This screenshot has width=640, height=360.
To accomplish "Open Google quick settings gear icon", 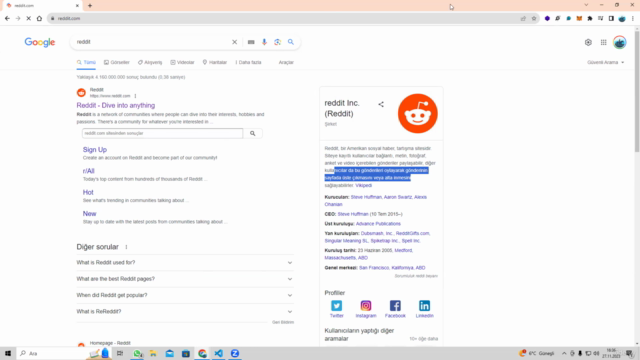I will [588, 42].
